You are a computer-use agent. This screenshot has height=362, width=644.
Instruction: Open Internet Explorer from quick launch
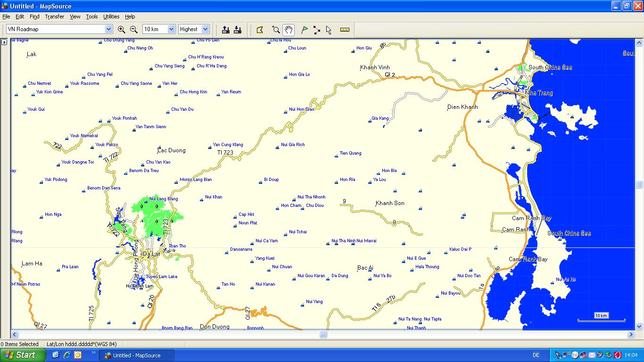point(66,355)
